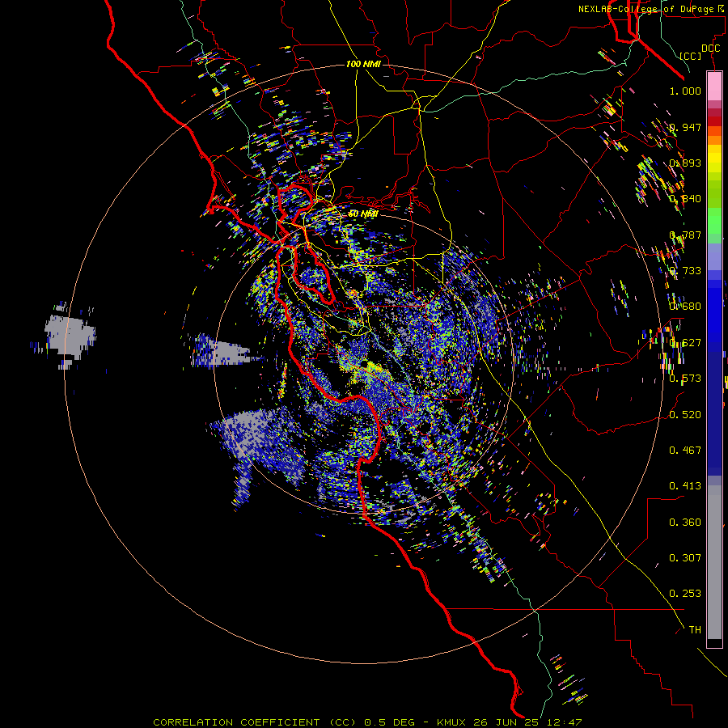The image size is (728, 728).
Task: Pick the yellow segment of the color bar
Action: click(x=714, y=159)
